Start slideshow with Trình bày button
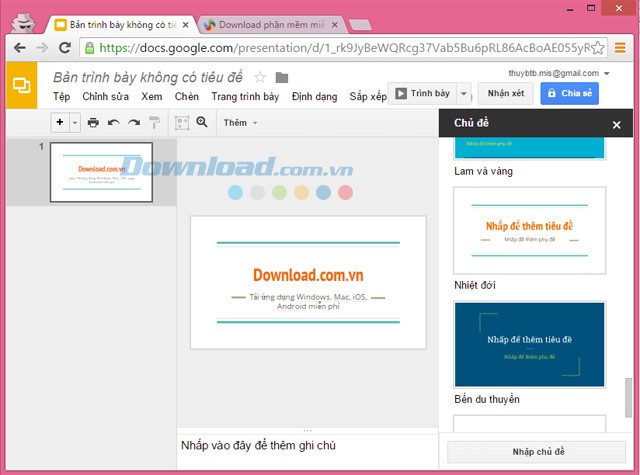 (423, 93)
